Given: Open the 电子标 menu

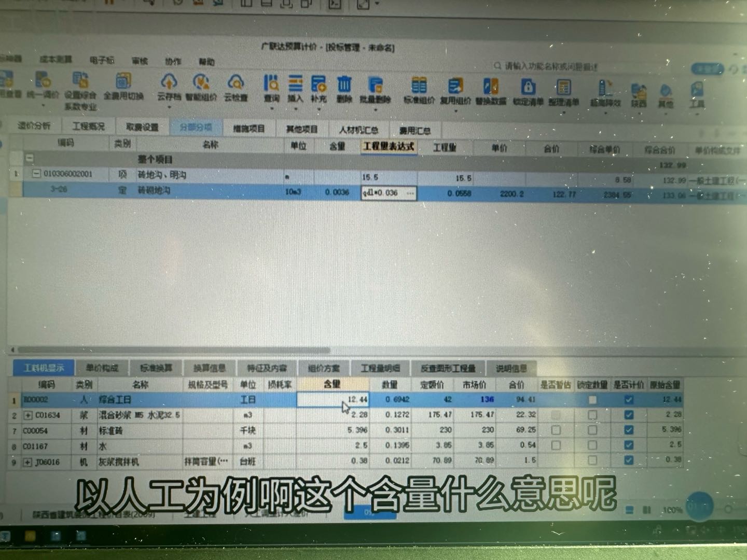Looking at the screenshot, I should 102,61.
